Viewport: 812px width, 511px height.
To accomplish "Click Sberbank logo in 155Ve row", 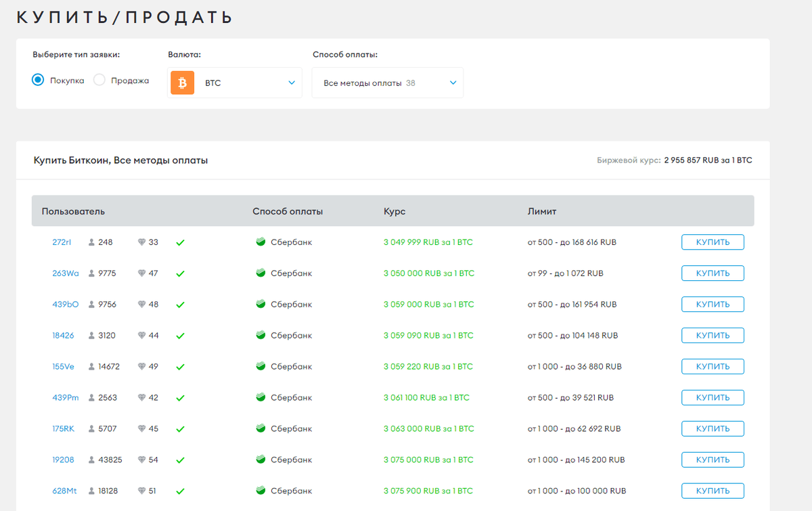I will 261,367.
